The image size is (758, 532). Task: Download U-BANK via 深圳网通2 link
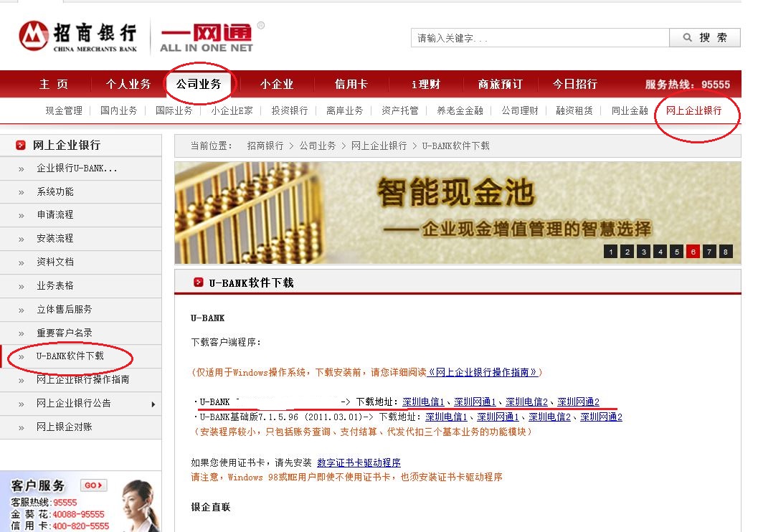[x=578, y=402]
